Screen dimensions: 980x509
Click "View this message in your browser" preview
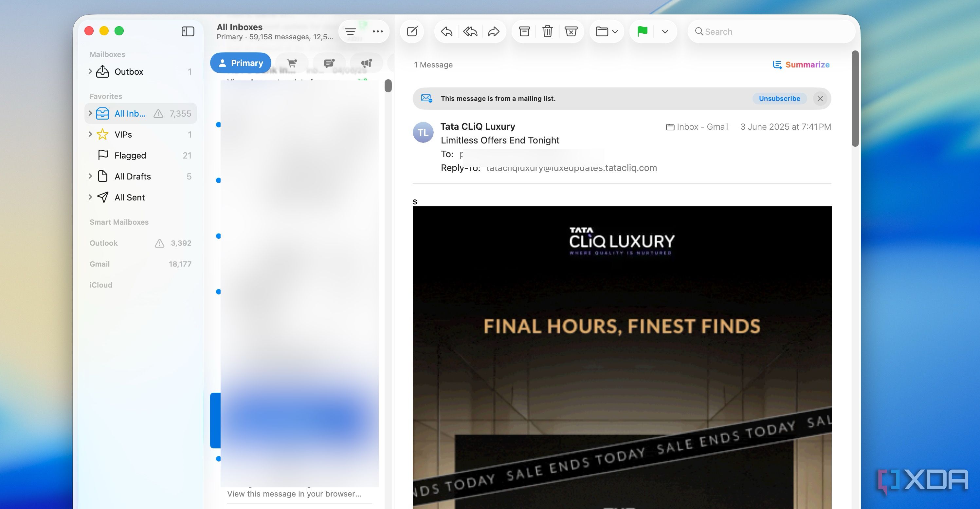coord(294,494)
